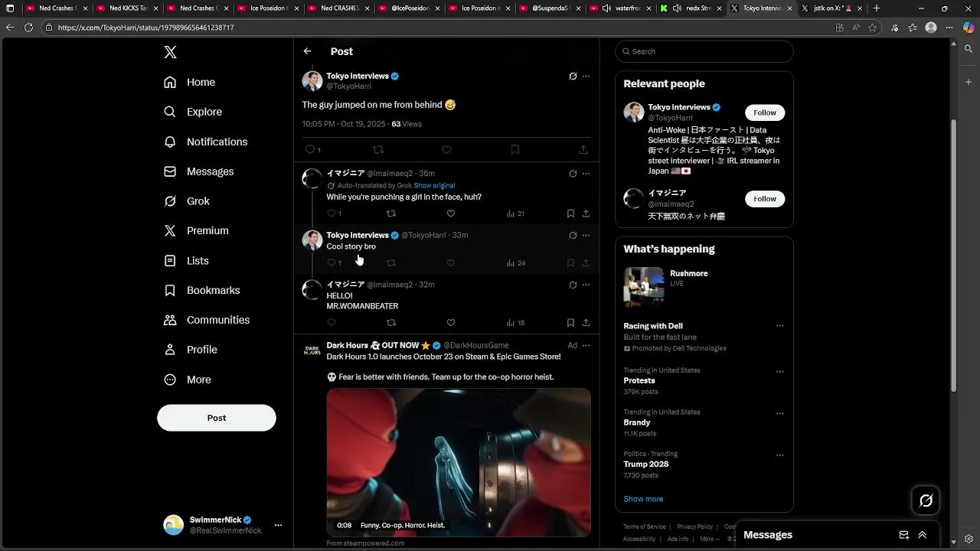
Task: Go back using the browser back arrow
Action: point(10,28)
